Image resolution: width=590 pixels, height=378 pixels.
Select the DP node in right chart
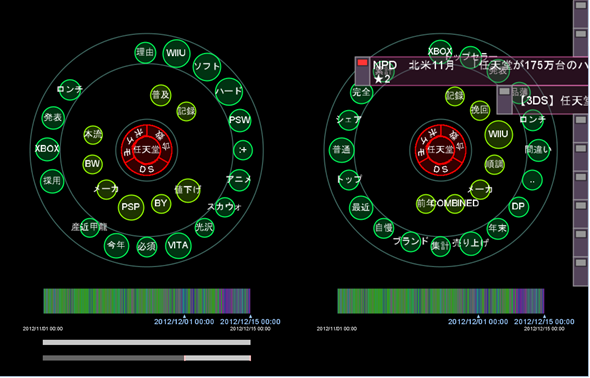click(x=519, y=206)
